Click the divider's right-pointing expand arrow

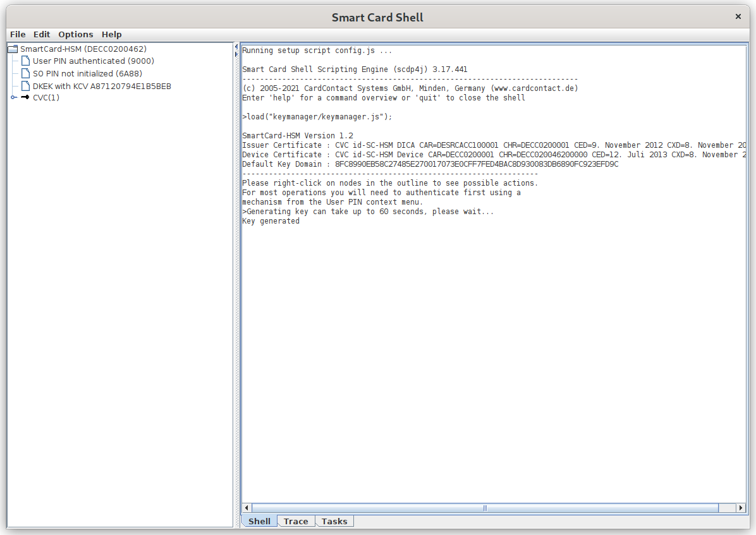click(x=236, y=55)
